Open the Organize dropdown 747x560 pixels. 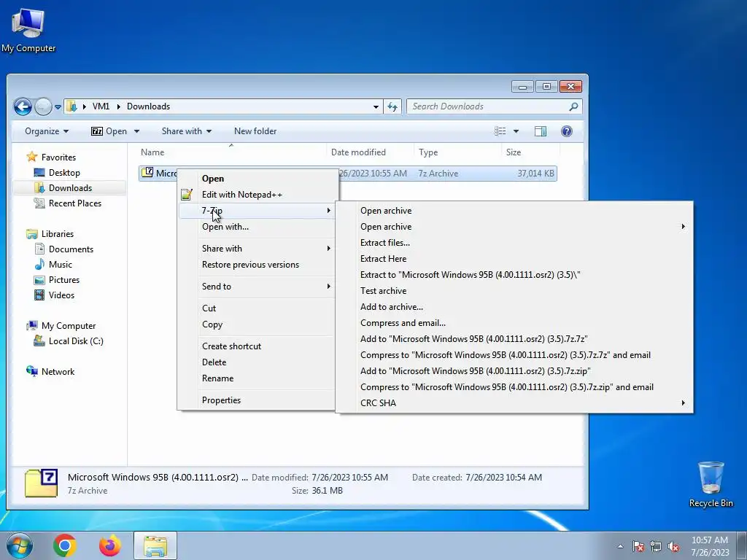pyautogui.click(x=47, y=131)
